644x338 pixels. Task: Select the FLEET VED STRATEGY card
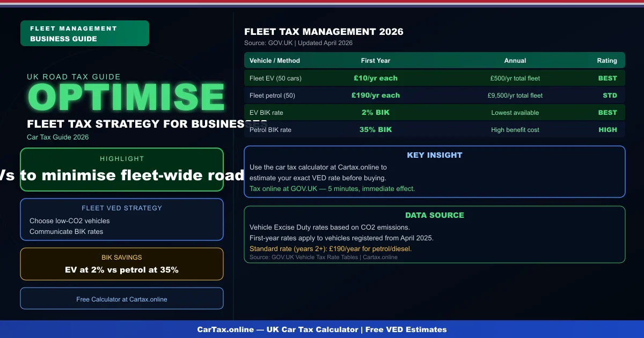[x=122, y=219]
